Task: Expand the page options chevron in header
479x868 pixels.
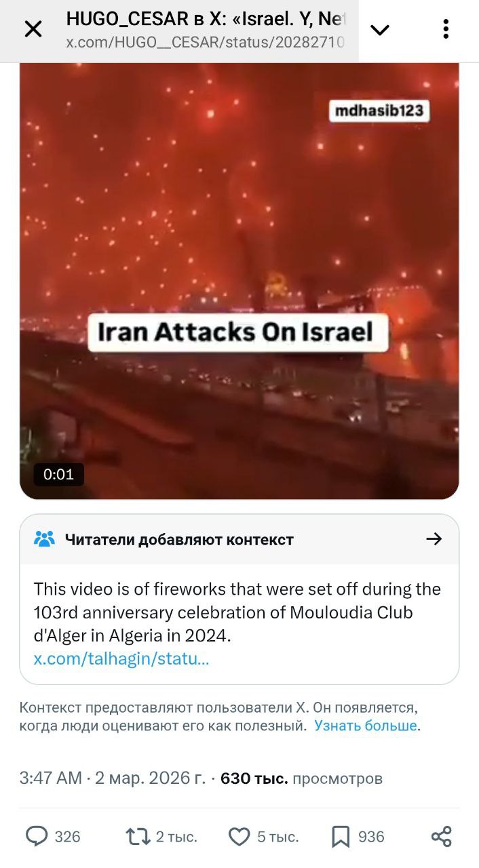Action: (x=380, y=29)
